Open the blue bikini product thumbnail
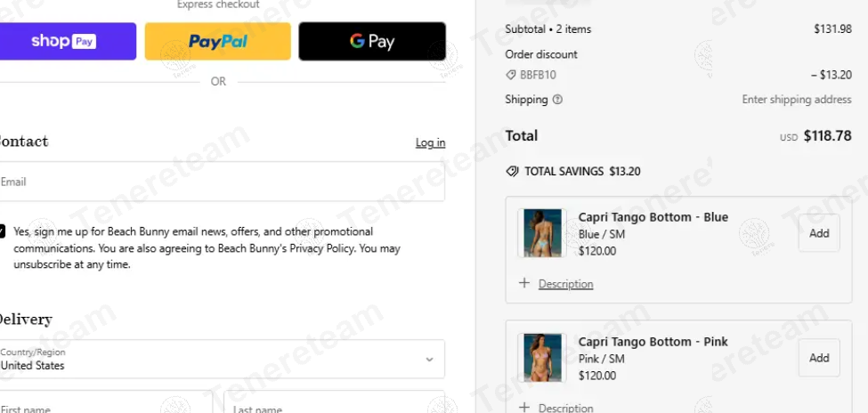This screenshot has height=413, width=868. coord(542,233)
